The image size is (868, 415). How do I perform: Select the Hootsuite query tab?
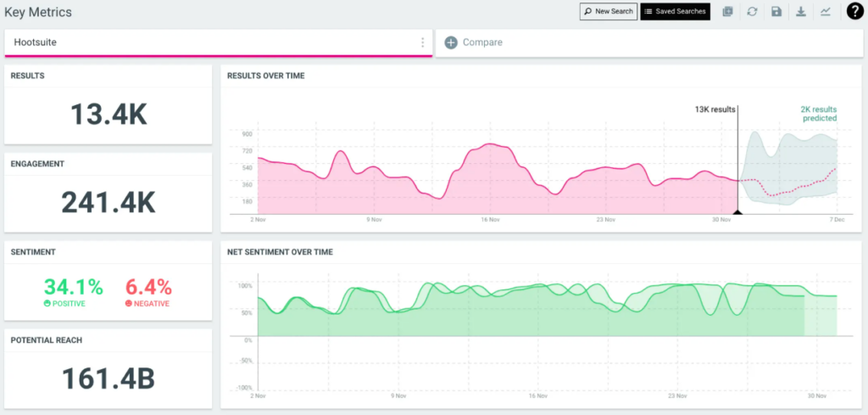coord(218,42)
